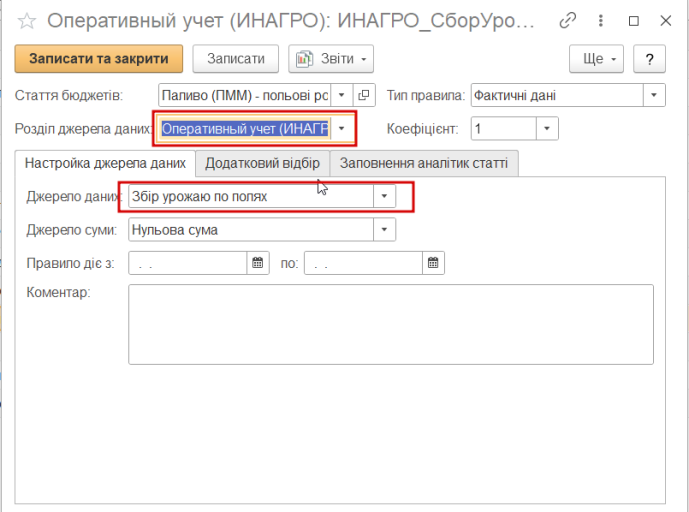Click the Записати та закрити button
Image resolution: width=689 pixels, height=512 pixels.
(x=98, y=58)
